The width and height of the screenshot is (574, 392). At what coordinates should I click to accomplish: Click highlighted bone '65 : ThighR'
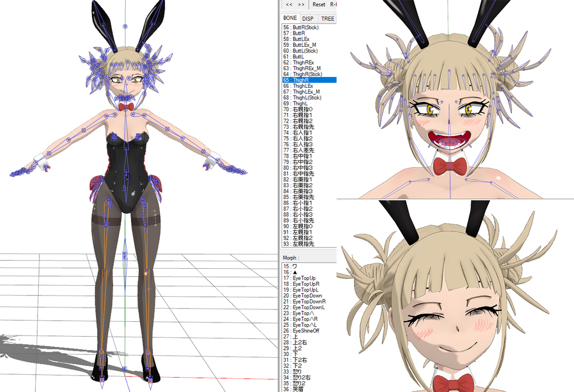(x=310, y=80)
